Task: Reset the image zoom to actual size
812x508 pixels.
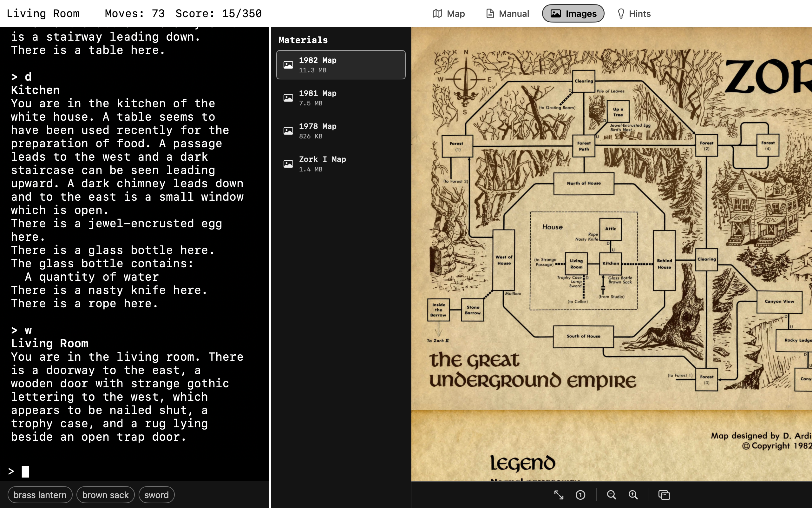Action: pyautogui.click(x=580, y=495)
